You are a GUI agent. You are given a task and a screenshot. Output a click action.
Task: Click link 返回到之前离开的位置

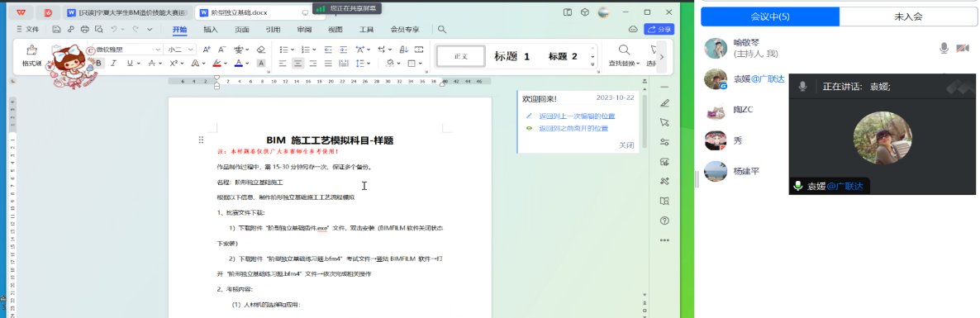click(573, 128)
